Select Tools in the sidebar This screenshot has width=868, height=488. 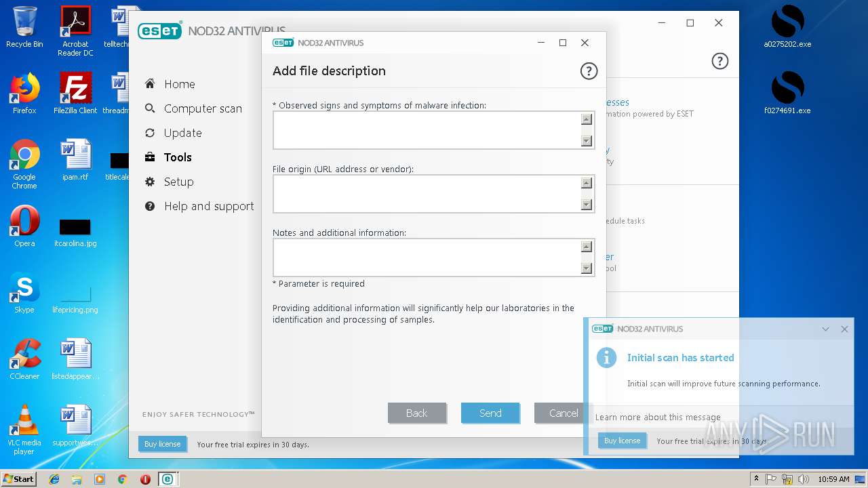click(178, 157)
